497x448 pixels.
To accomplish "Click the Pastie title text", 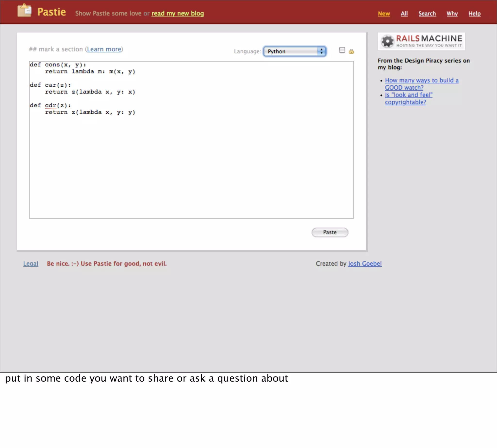I will click(51, 12).
